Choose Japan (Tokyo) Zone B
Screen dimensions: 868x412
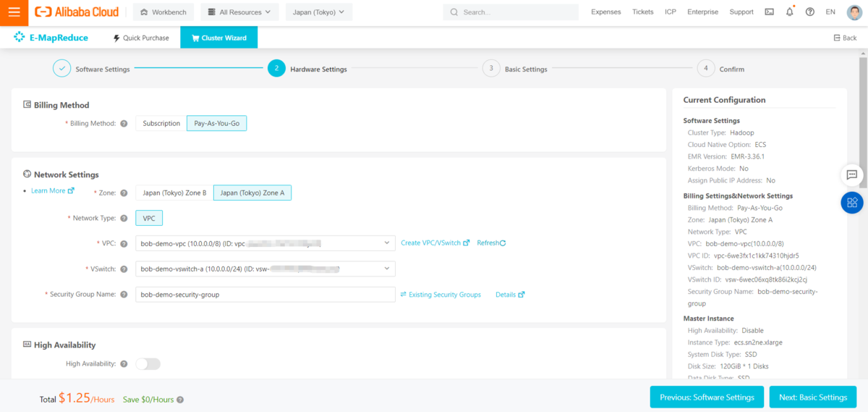(174, 193)
